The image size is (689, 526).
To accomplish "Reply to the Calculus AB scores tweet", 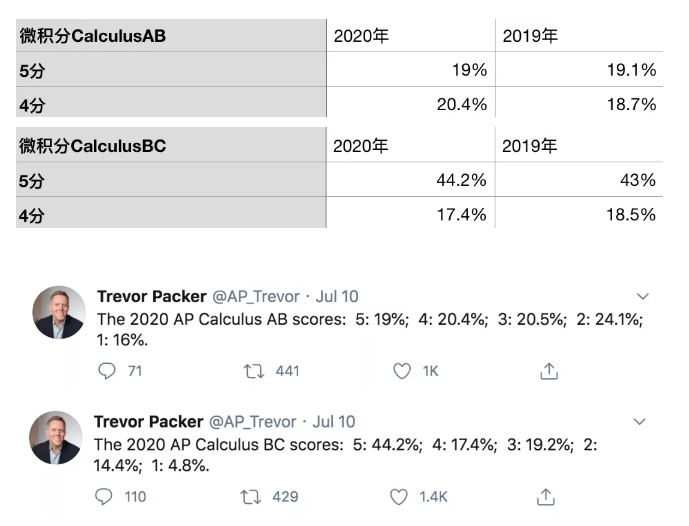I will tap(107, 371).
